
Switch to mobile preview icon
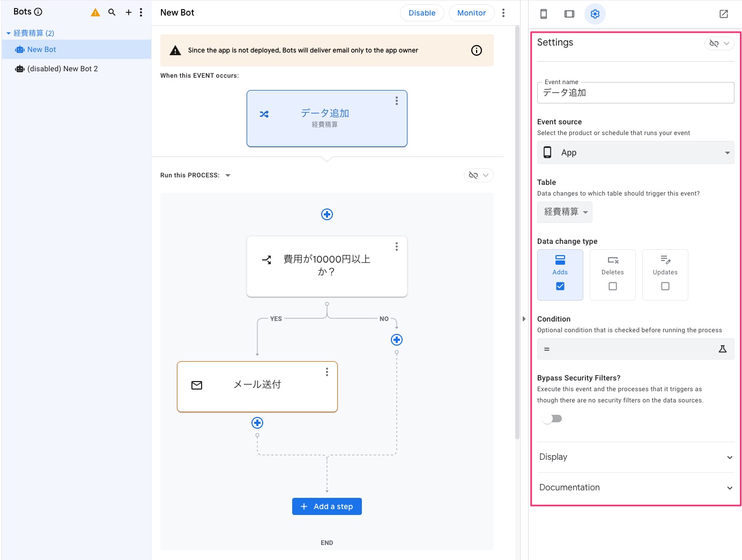543,14
